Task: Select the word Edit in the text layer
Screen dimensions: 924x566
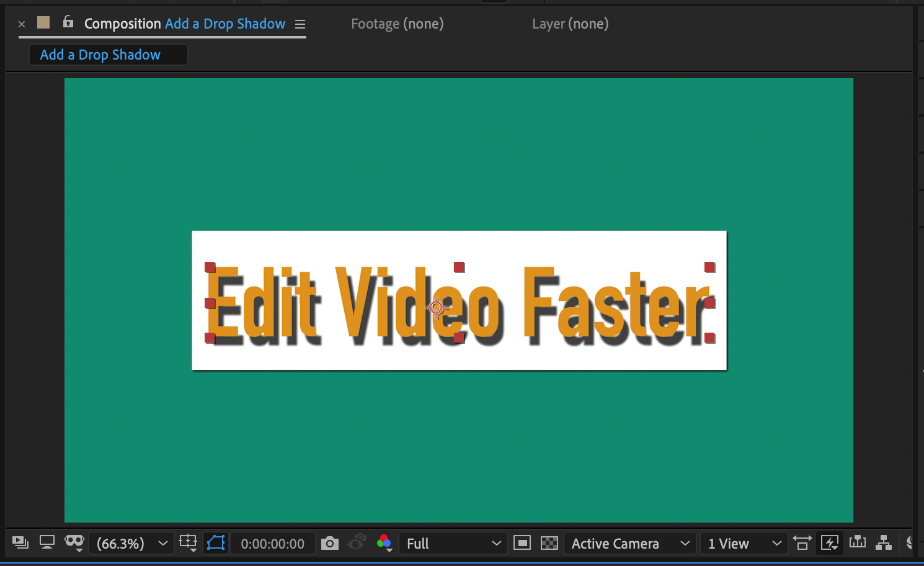Action: click(264, 303)
